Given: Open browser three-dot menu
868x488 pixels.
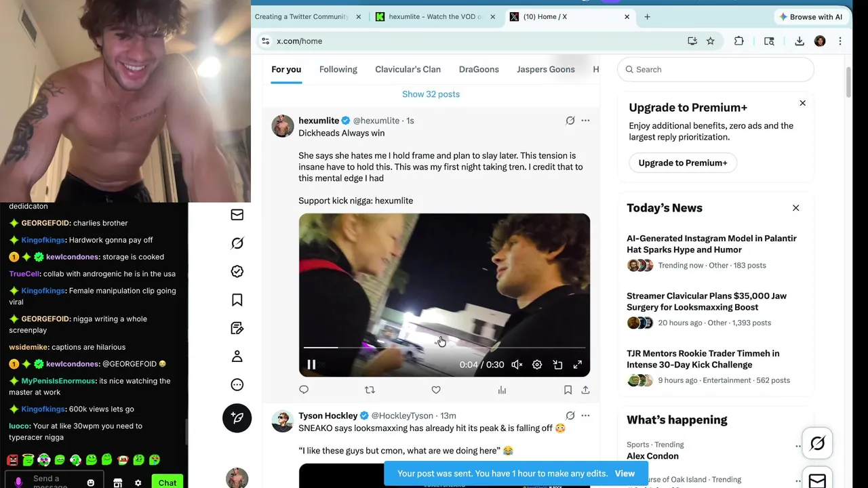Looking at the screenshot, I should point(840,41).
